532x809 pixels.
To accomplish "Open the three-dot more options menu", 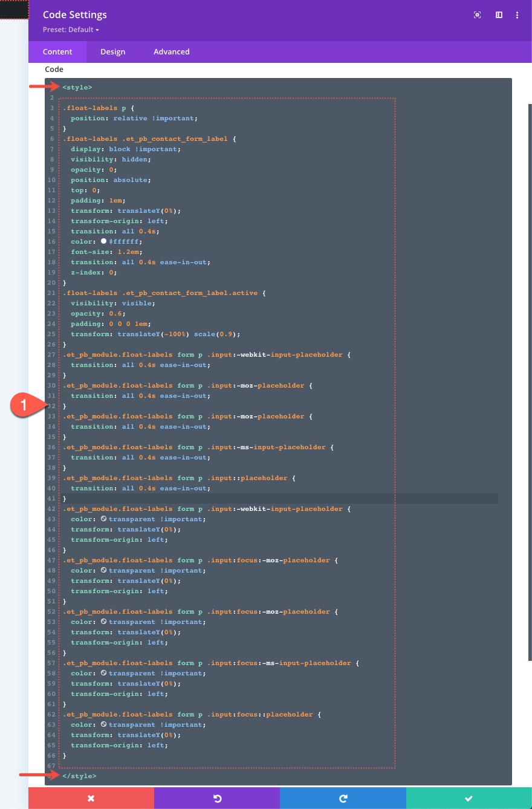I will (x=517, y=15).
